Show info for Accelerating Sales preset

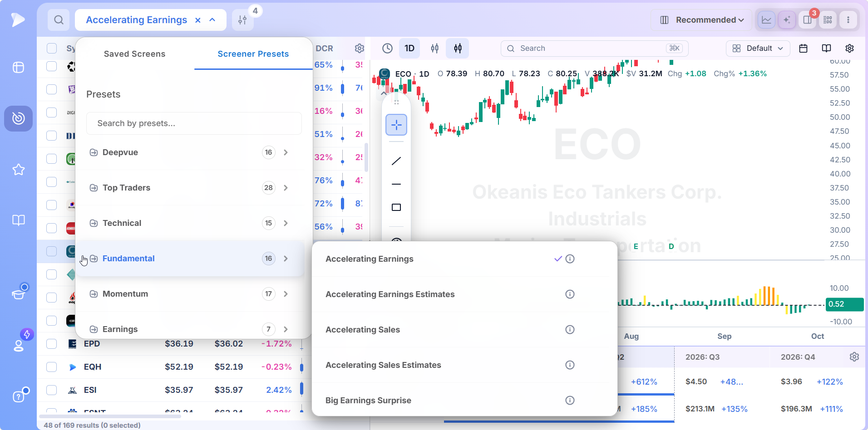point(570,330)
